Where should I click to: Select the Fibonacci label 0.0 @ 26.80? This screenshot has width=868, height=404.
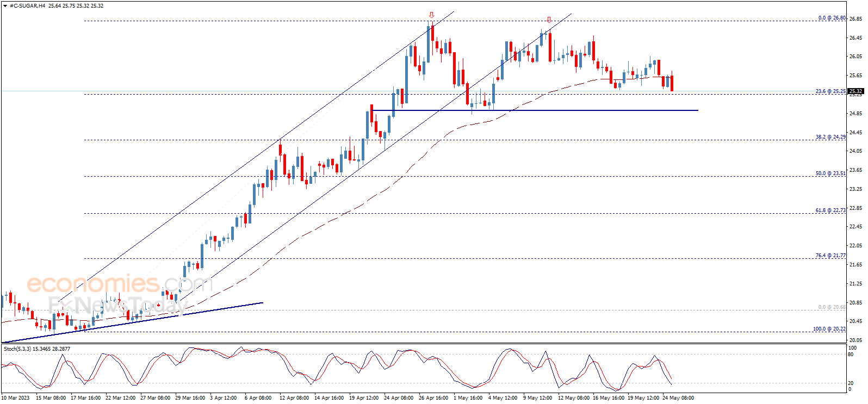pyautogui.click(x=832, y=18)
